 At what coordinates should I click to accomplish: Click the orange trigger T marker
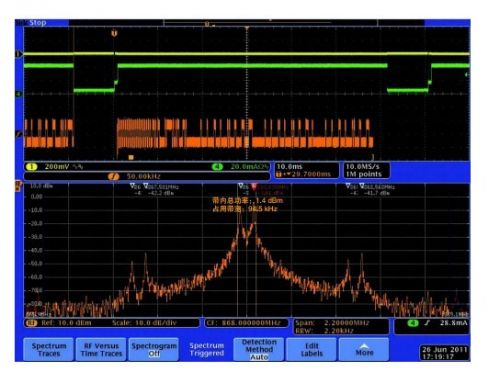tap(114, 33)
